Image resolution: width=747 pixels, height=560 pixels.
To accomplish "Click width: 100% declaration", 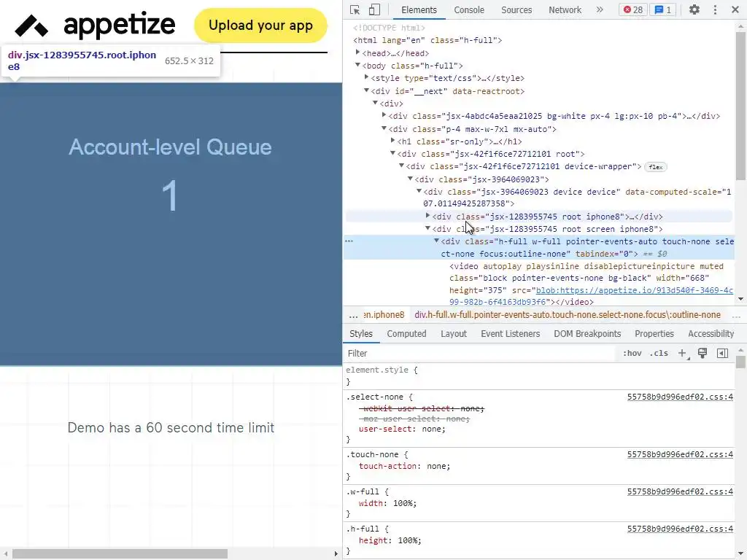I will point(387,503).
